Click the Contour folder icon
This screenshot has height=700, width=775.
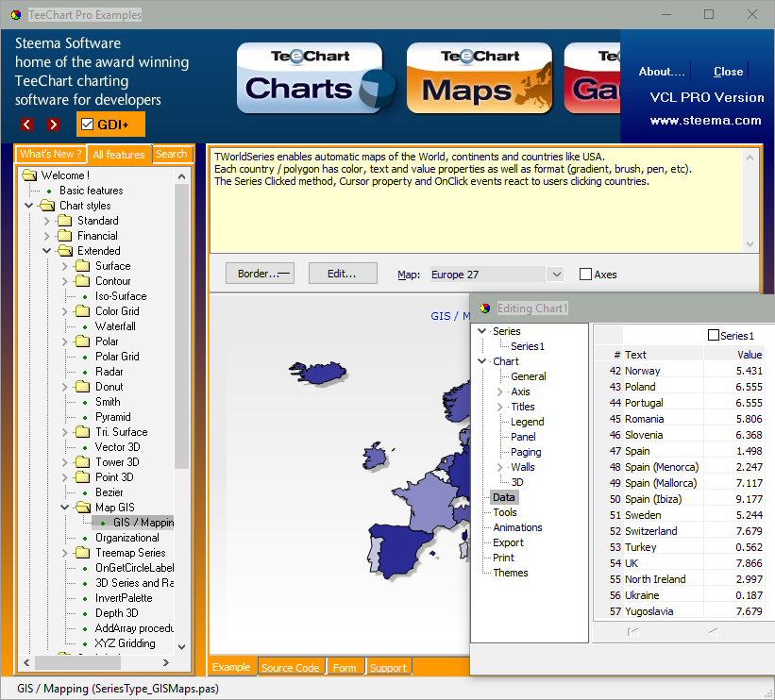(x=82, y=281)
